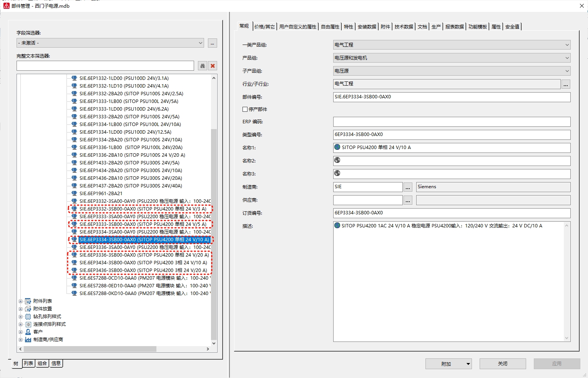Click the 连接点排列样式 tree node icon
Screen dimensions: 588x378
28,324
